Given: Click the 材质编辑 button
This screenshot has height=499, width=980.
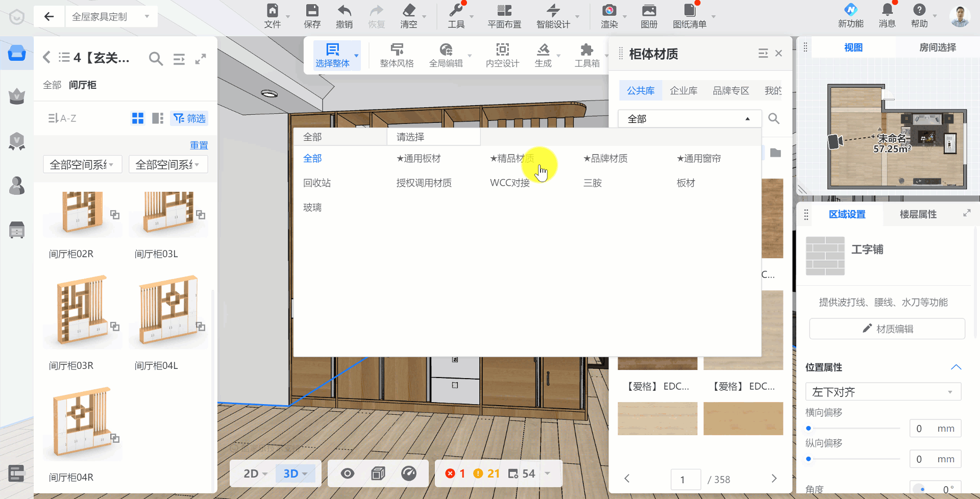Looking at the screenshot, I should [x=887, y=329].
